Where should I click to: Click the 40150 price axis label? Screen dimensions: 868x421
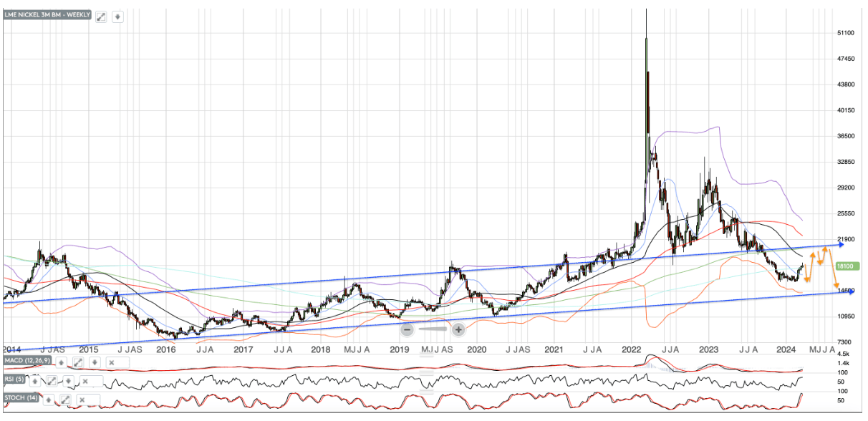(846, 110)
